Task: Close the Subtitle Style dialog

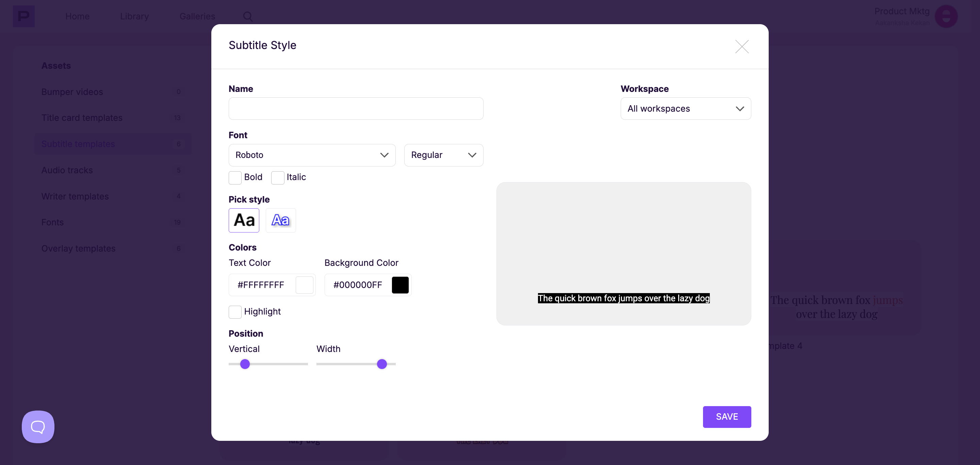Action: point(741,46)
